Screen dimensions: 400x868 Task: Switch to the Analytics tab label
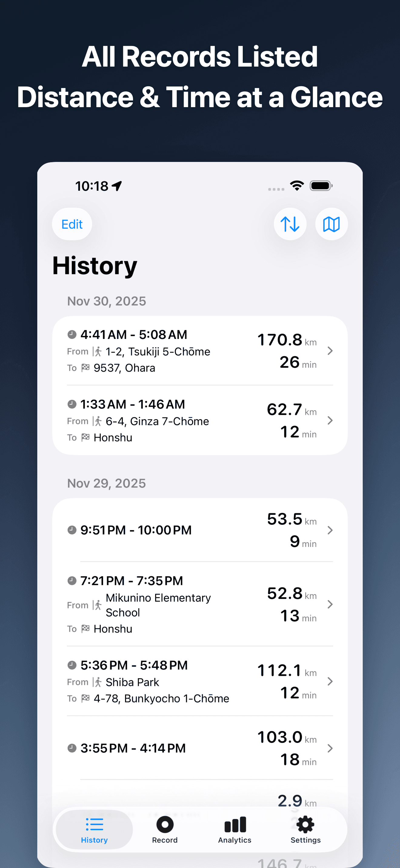click(x=235, y=840)
